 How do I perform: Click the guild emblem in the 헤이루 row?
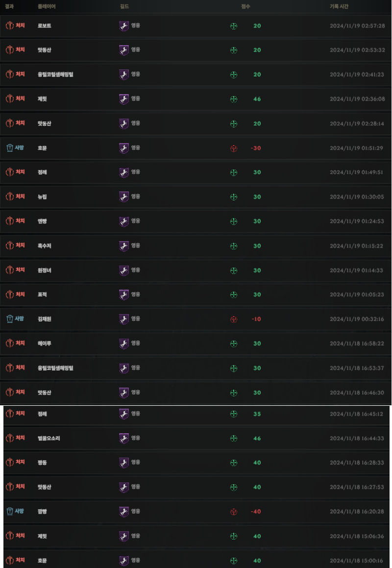(x=124, y=344)
